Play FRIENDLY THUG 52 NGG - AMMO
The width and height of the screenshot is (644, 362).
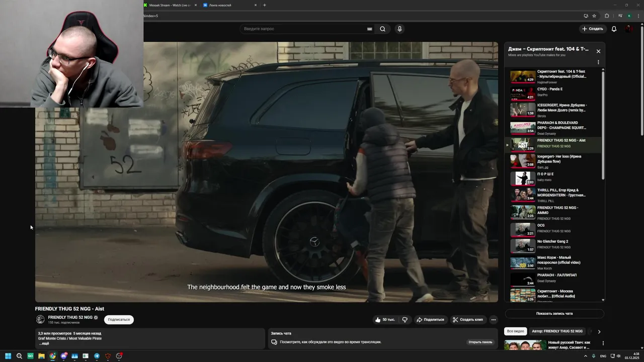(553, 212)
